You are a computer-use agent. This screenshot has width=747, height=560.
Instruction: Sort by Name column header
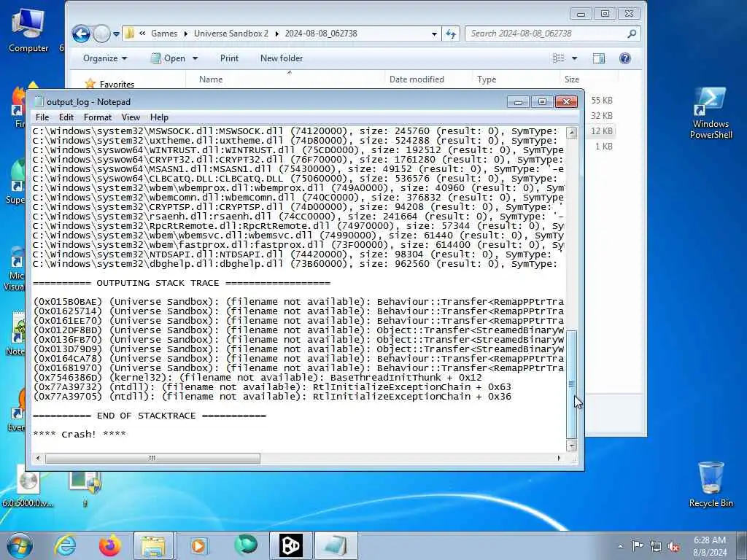tap(211, 79)
